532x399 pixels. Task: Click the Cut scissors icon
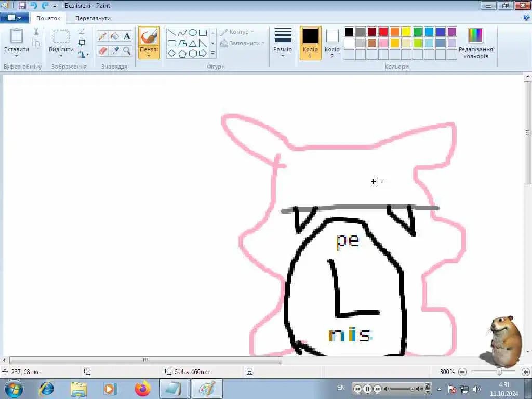click(x=36, y=32)
